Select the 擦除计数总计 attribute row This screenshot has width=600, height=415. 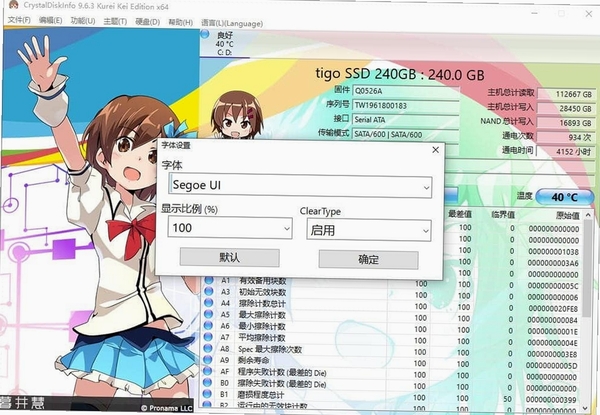pos(392,305)
